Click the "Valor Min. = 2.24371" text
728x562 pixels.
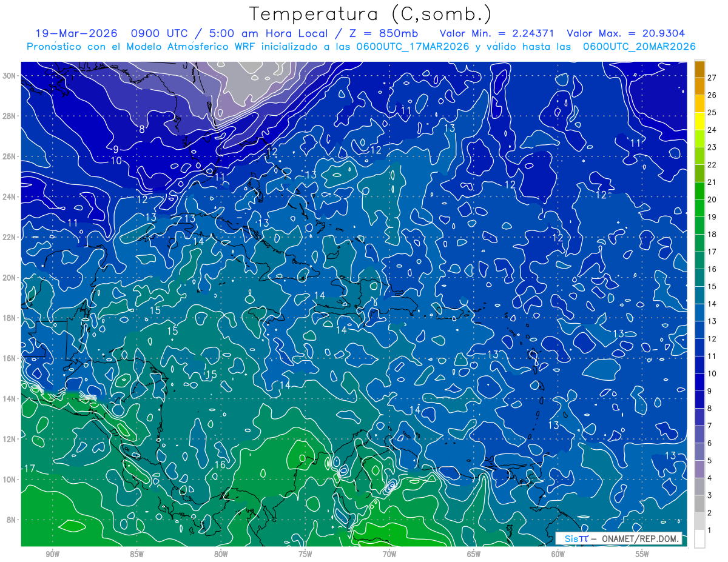tap(497, 33)
